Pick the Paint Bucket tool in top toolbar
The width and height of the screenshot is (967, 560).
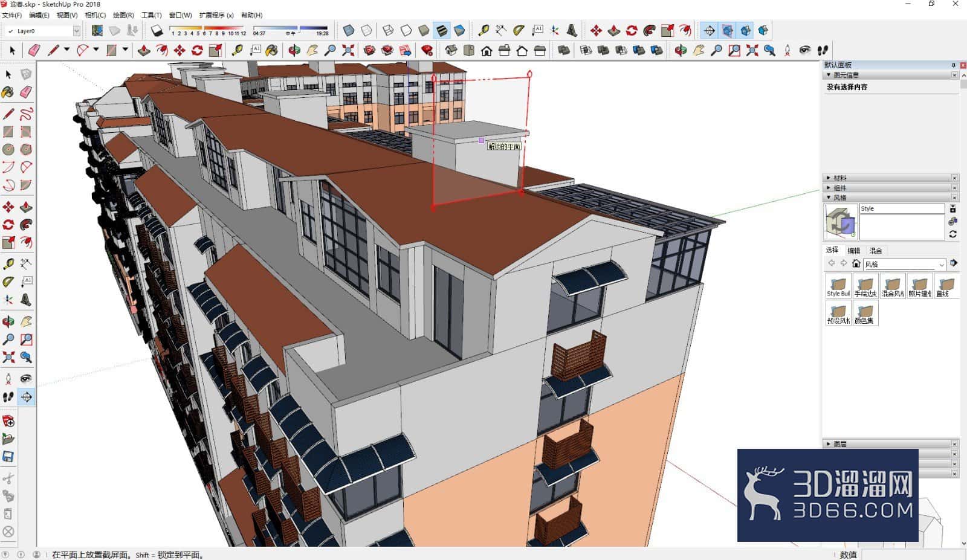coord(272,50)
